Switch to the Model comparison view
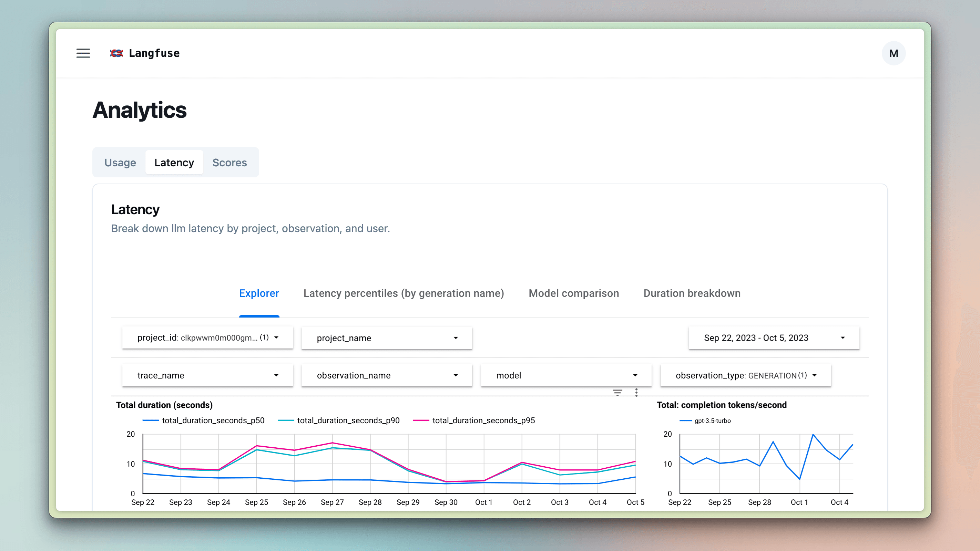Image resolution: width=980 pixels, height=551 pixels. coord(573,293)
